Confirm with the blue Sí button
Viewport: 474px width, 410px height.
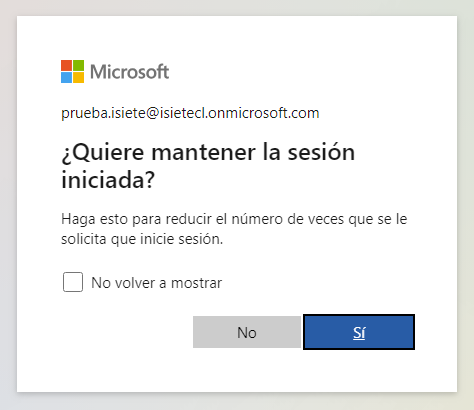(x=359, y=332)
